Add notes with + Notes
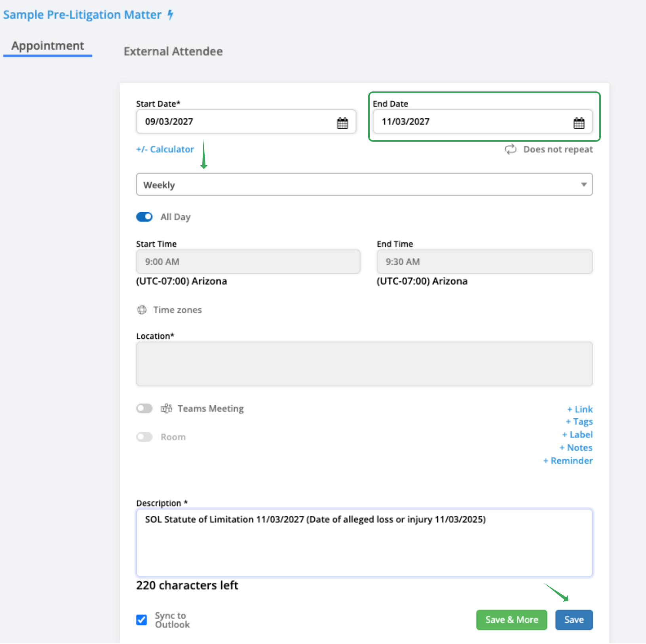 pos(576,448)
